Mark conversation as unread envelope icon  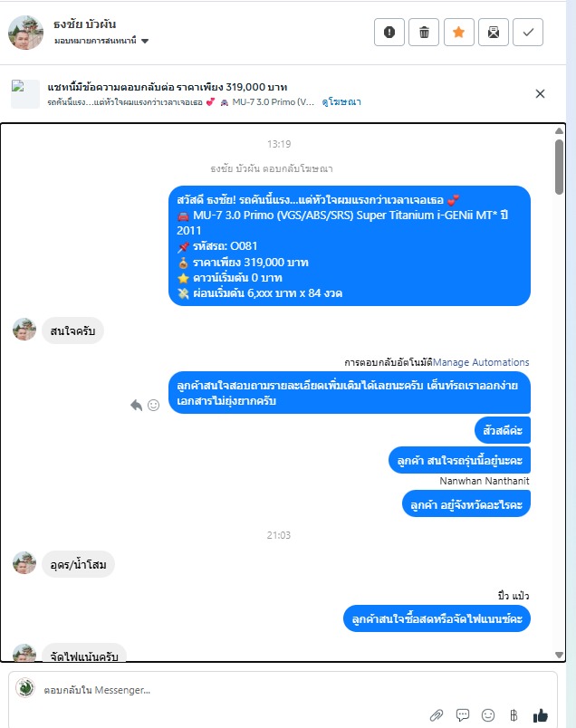(494, 32)
